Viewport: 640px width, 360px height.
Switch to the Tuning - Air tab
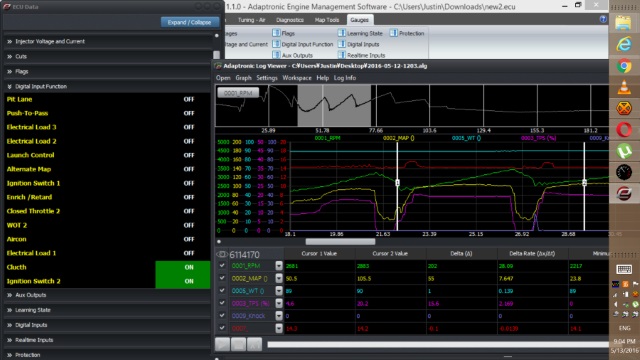(251, 20)
